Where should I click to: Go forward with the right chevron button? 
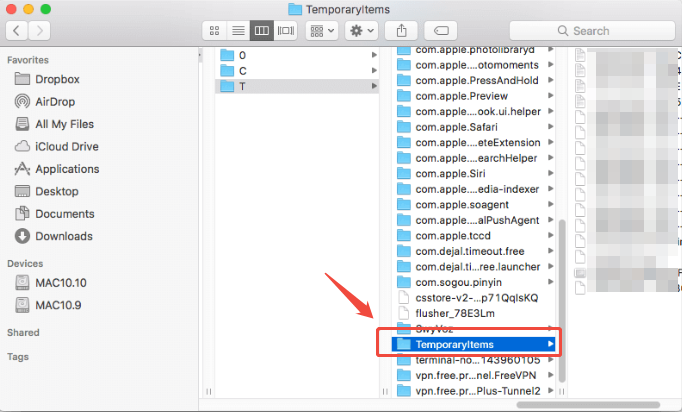pos(39,30)
